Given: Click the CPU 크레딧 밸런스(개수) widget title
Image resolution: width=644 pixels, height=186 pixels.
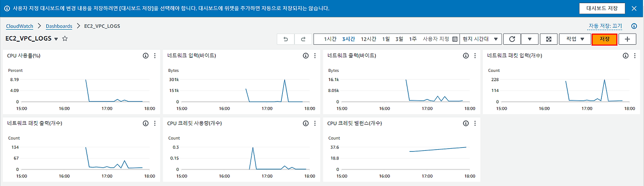Looking at the screenshot, I should coord(355,123).
